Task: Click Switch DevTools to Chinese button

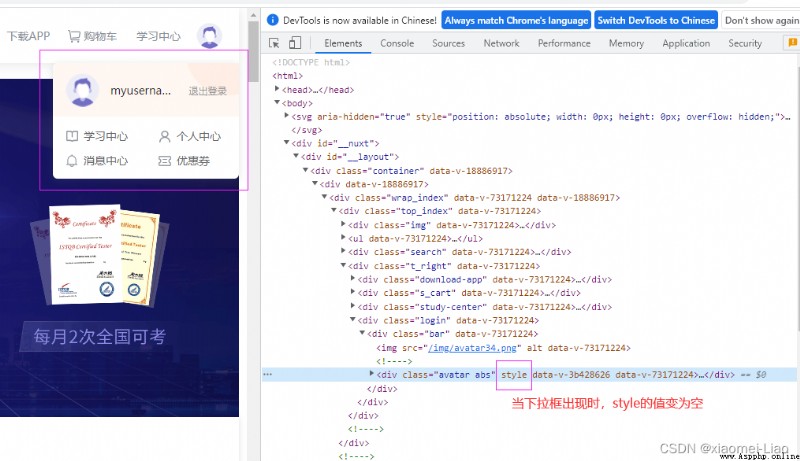Action: click(656, 20)
